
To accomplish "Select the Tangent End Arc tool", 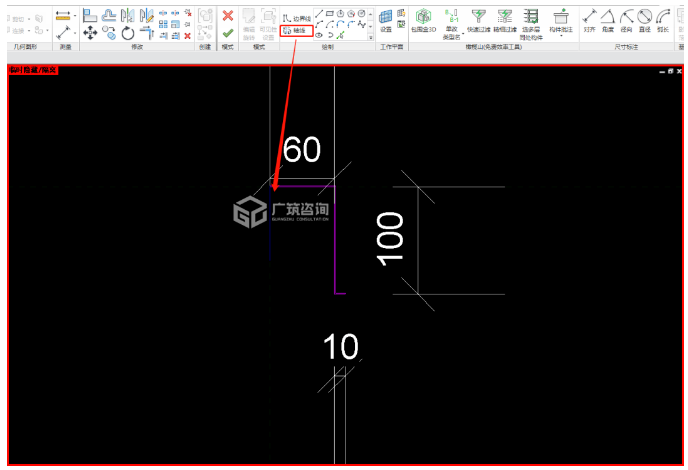I will coord(340,24).
